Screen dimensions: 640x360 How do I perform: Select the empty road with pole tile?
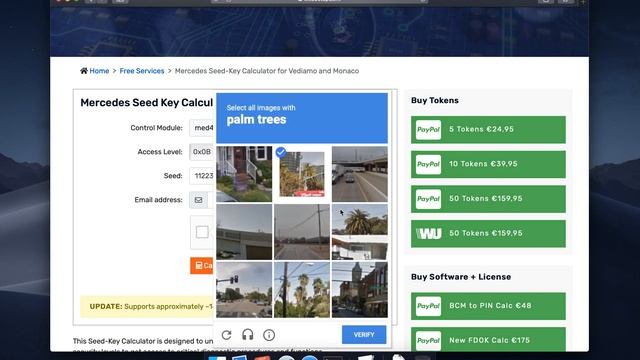(302, 232)
